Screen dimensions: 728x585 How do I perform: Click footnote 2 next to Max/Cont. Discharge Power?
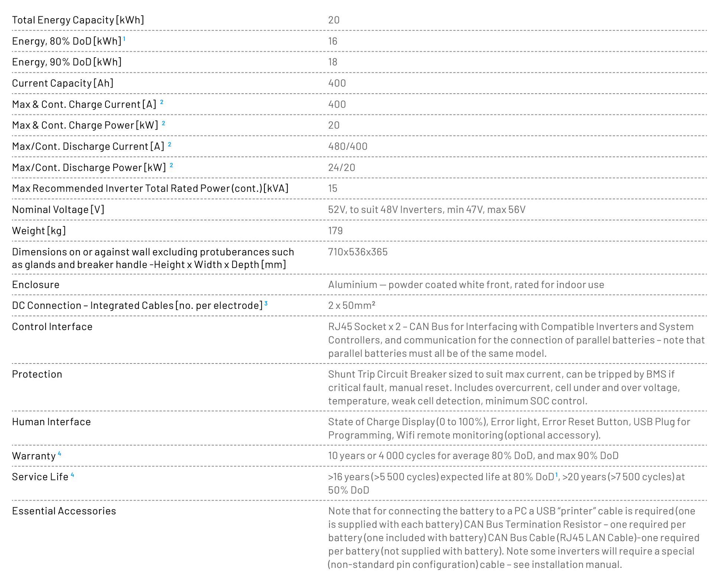171,165
